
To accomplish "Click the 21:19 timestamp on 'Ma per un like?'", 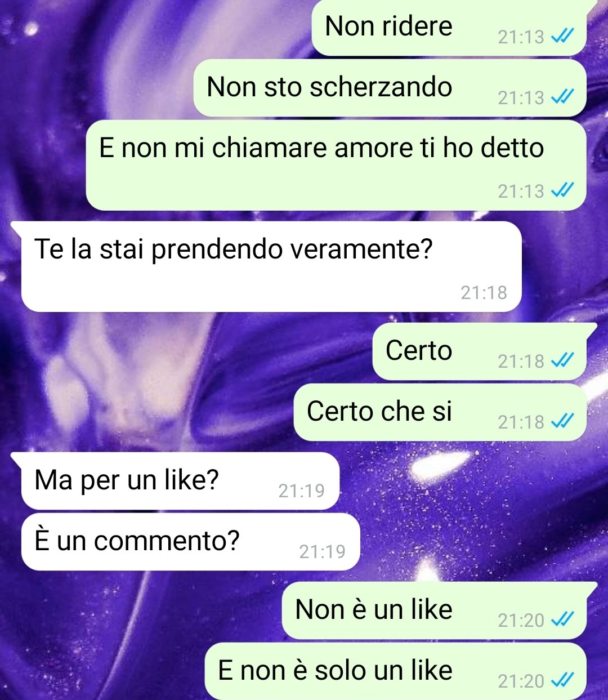I will pyautogui.click(x=301, y=491).
